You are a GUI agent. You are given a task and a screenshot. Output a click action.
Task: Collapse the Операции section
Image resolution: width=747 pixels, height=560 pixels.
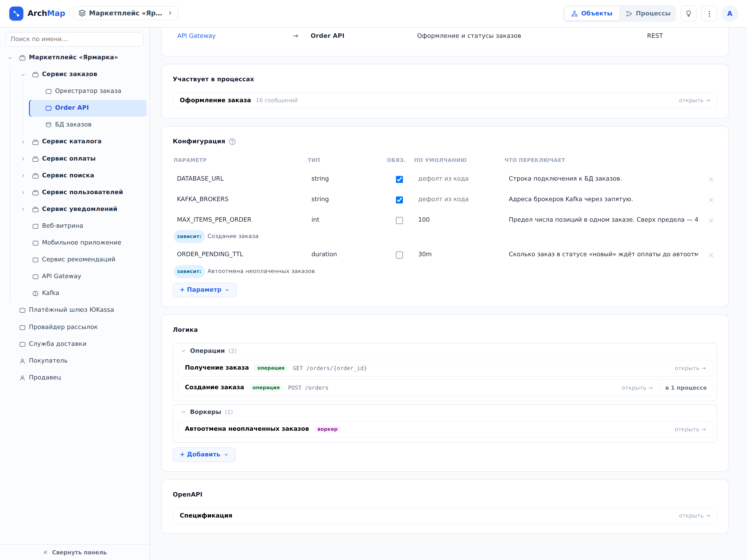point(183,351)
